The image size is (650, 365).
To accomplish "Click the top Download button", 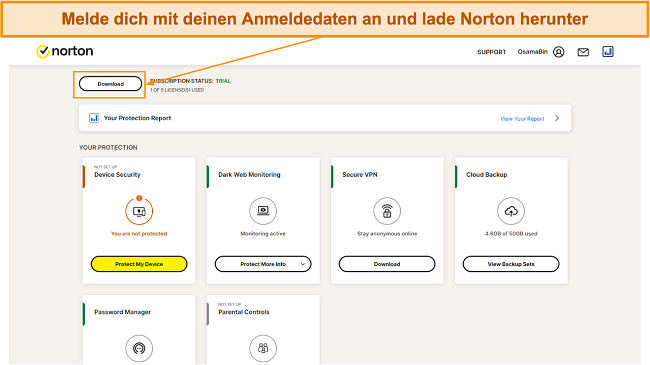I will tap(110, 84).
